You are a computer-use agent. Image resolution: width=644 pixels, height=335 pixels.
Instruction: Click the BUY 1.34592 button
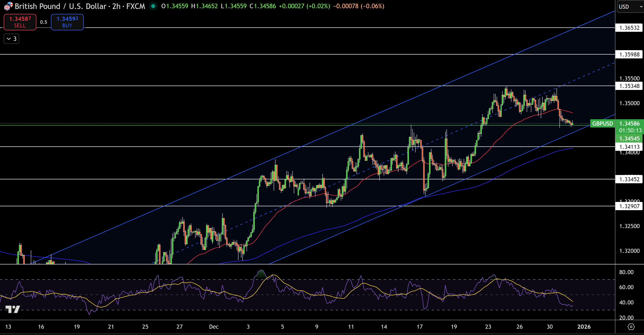click(x=67, y=22)
